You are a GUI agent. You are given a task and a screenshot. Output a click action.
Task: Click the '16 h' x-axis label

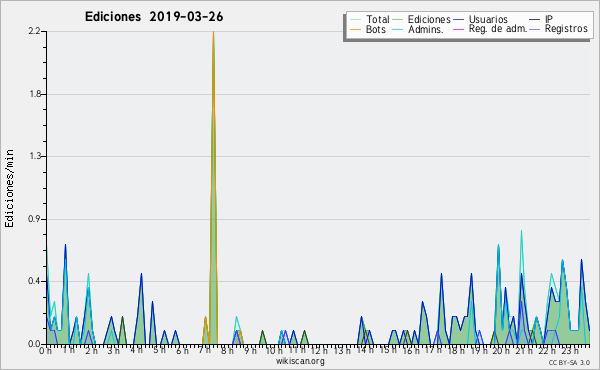(x=410, y=350)
